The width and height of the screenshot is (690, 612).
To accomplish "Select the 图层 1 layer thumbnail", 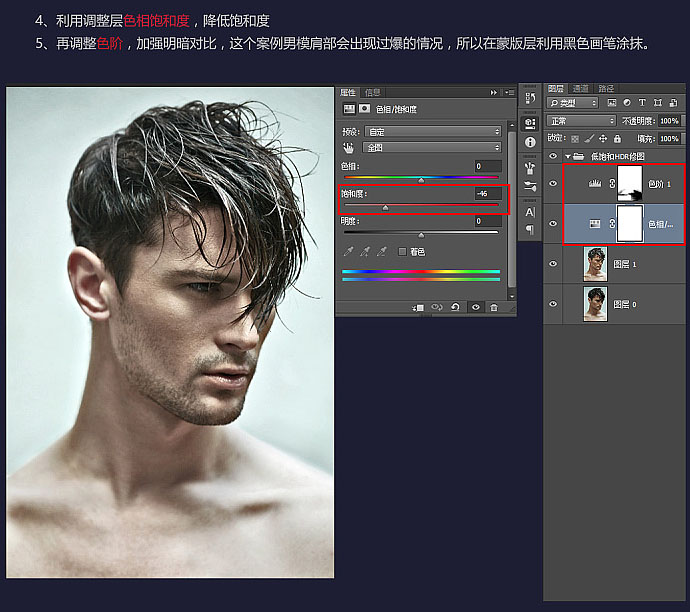I will [595, 264].
